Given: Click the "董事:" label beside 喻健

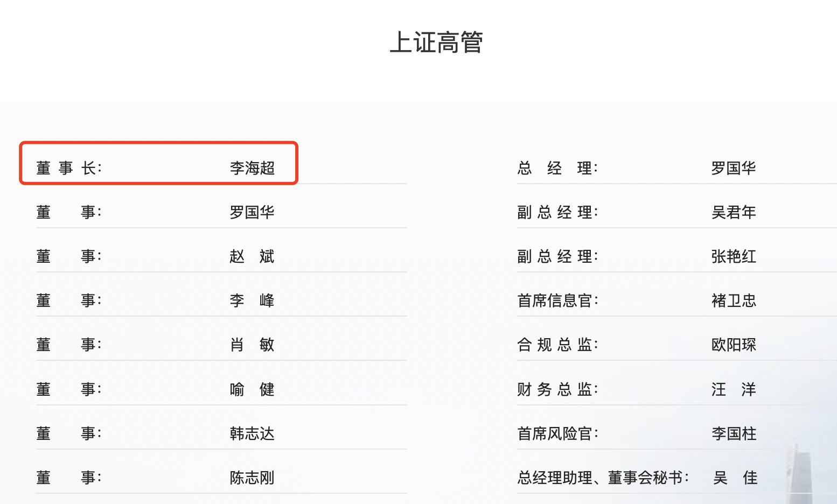Looking at the screenshot, I should (69, 389).
